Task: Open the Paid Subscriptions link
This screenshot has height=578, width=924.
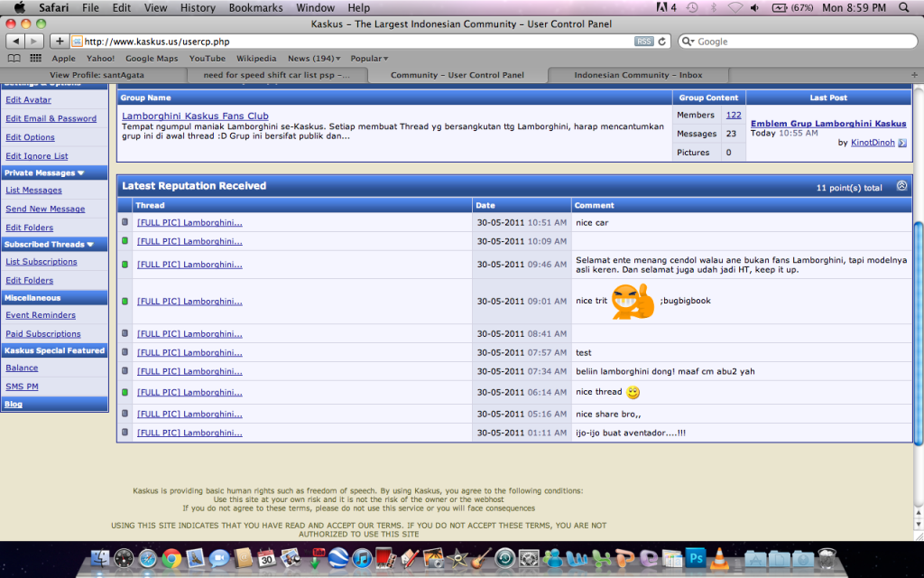Action: (43, 334)
